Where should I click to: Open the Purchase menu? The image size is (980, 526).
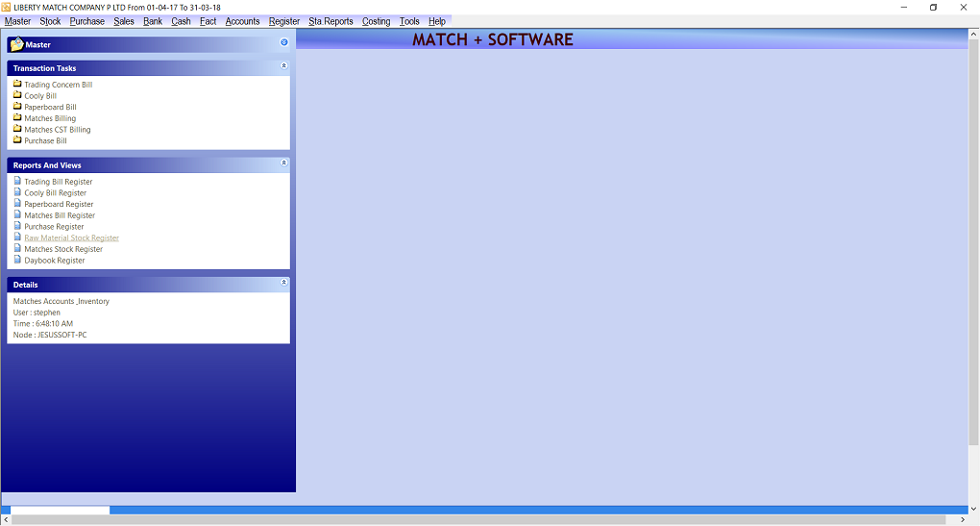[x=86, y=21]
